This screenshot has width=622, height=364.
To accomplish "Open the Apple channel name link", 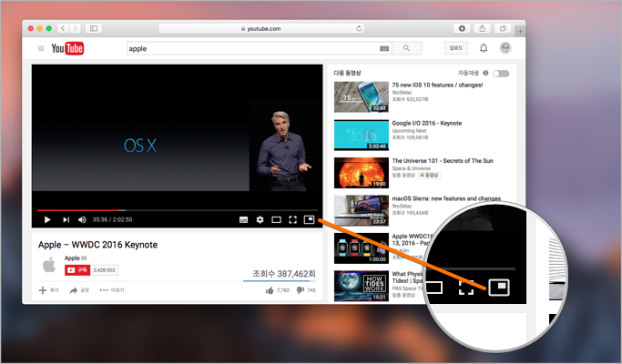I will (x=72, y=258).
